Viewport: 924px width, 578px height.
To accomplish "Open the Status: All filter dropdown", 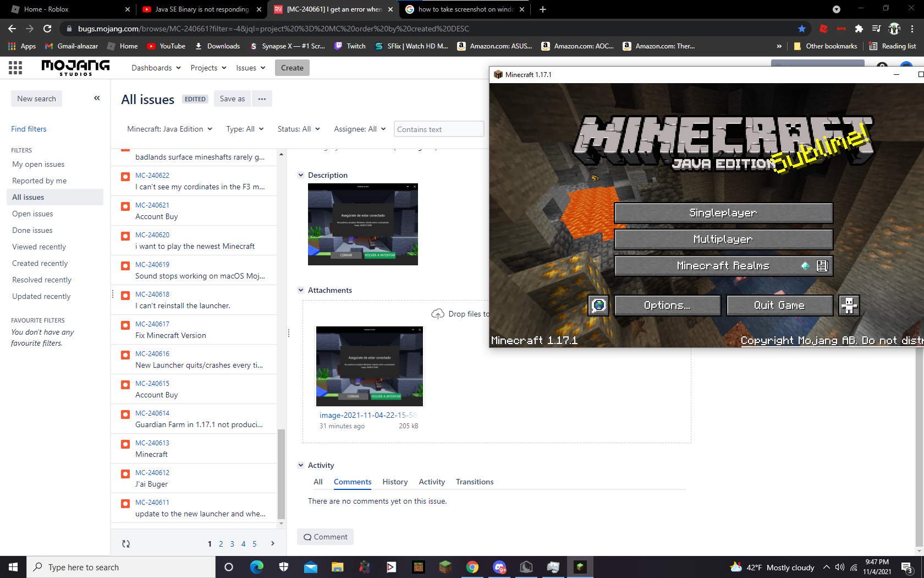I will pyautogui.click(x=299, y=129).
